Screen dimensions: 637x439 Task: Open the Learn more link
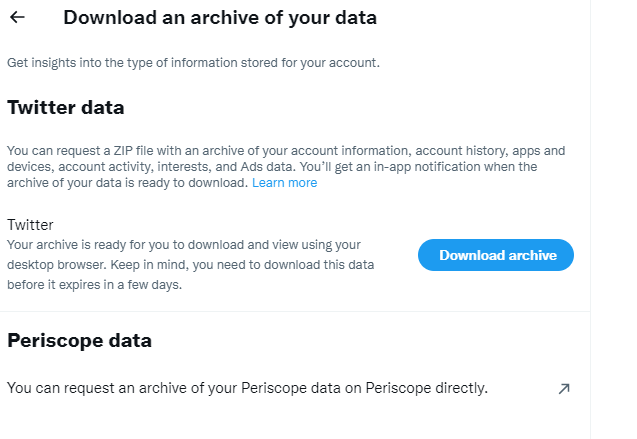pyautogui.click(x=284, y=183)
